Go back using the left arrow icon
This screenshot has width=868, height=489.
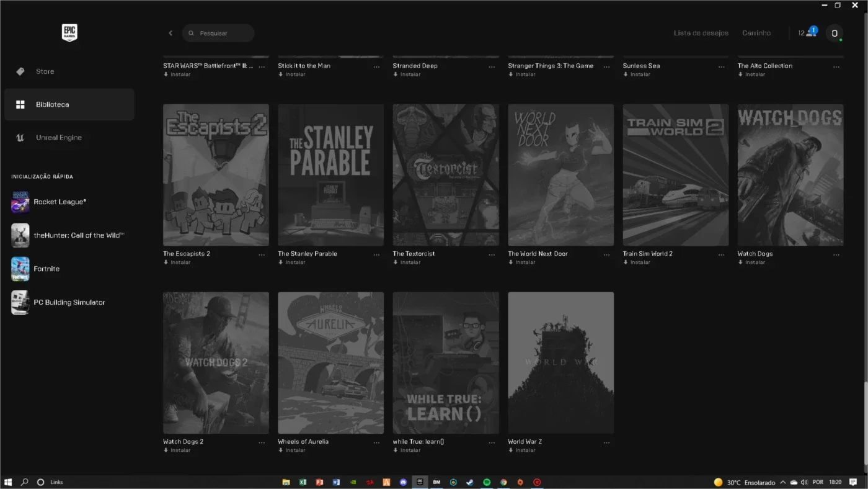[x=170, y=33]
